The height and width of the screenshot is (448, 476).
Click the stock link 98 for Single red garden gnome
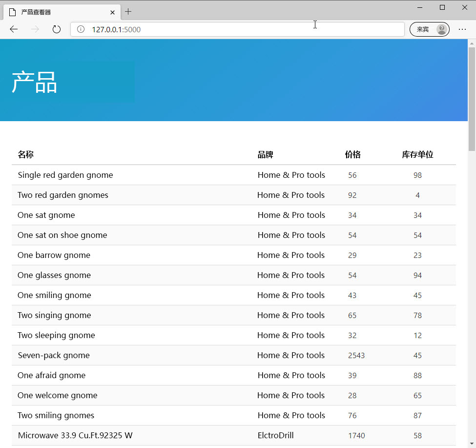click(417, 175)
